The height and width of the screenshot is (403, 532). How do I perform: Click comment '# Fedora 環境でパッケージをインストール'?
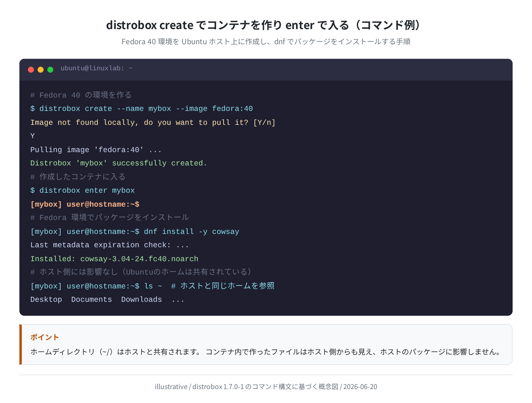110,218
